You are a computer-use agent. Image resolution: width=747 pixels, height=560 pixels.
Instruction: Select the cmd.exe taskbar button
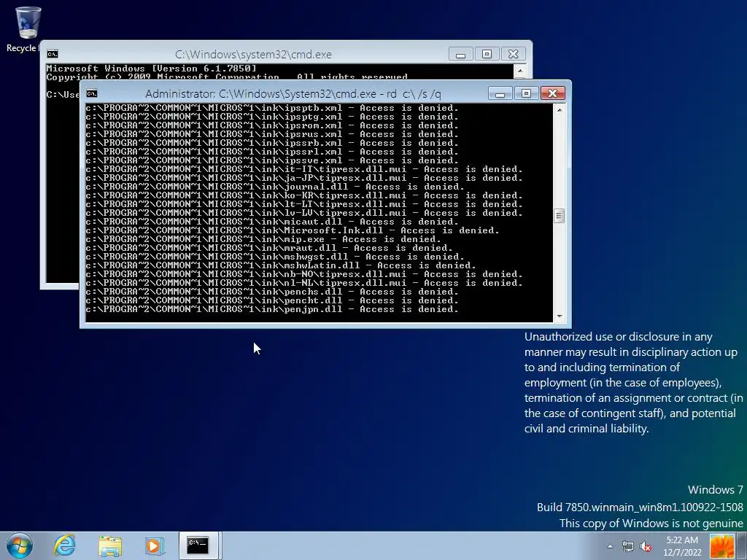198,545
